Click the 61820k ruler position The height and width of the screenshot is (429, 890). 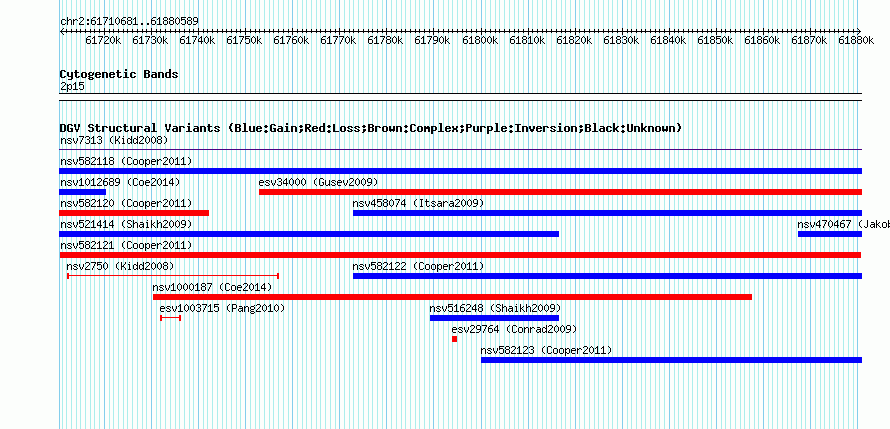574,40
